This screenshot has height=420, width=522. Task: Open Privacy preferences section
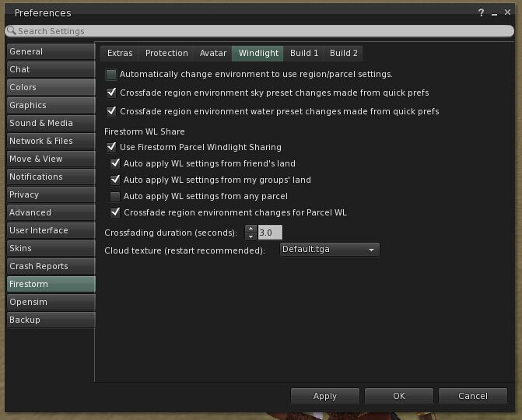pos(51,194)
